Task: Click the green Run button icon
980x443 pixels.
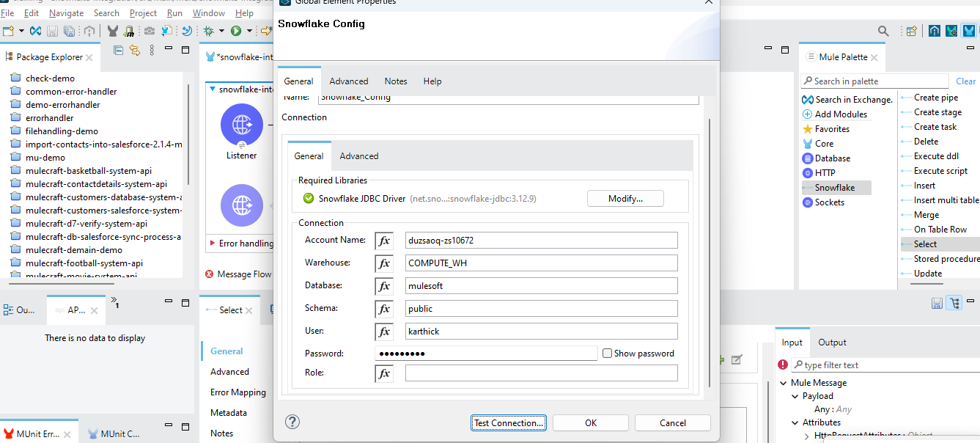Action: [236, 31]
